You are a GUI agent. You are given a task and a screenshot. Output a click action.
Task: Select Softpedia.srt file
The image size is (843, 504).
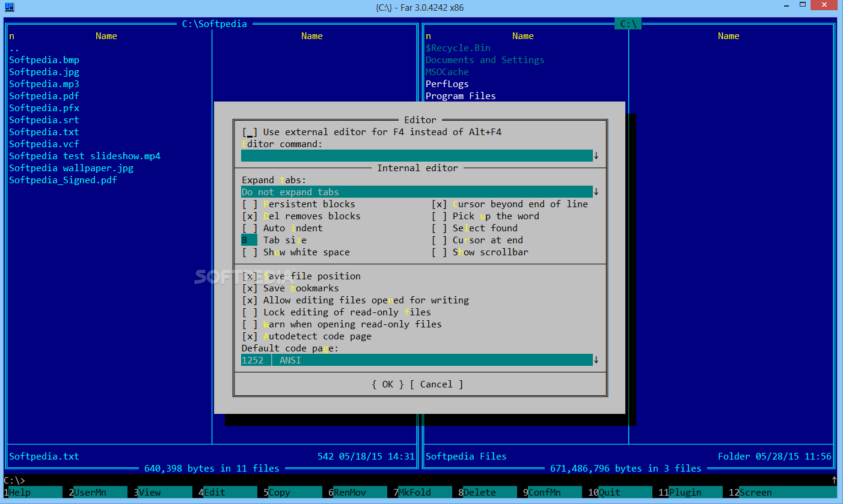click(44, 120)
